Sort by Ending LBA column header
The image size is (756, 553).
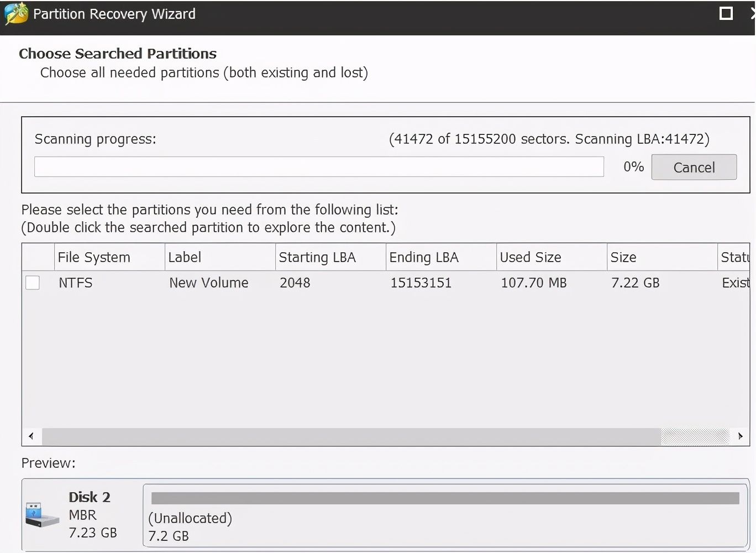(x=424, y=257)
